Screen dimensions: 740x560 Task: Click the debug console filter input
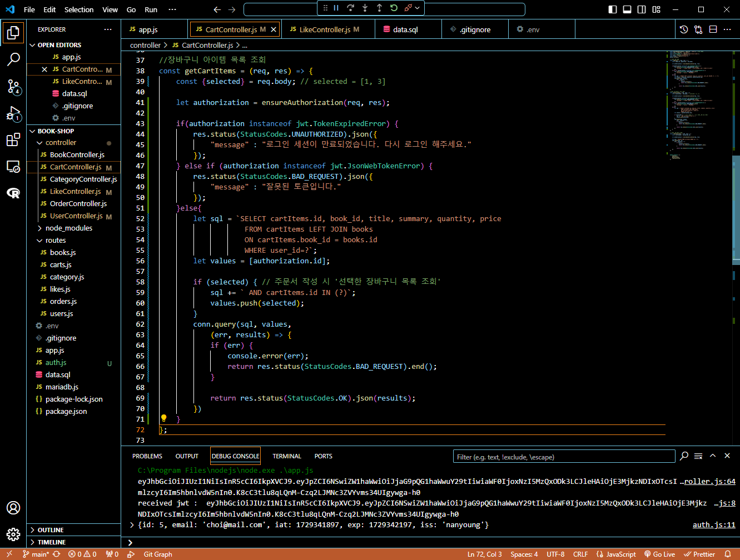click(x=564, y=457)
